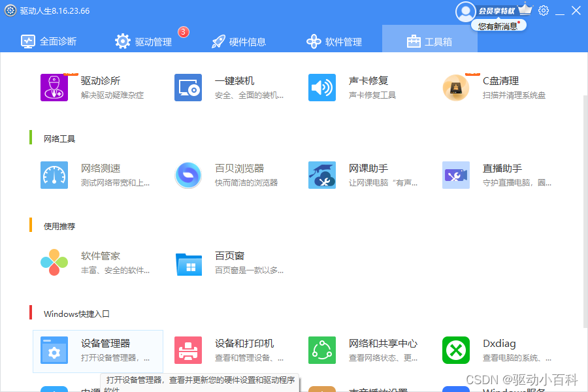The height and width of the screenshot is (392, 588).
Task: Click the user avatar icon
Action: coord(465,12)
